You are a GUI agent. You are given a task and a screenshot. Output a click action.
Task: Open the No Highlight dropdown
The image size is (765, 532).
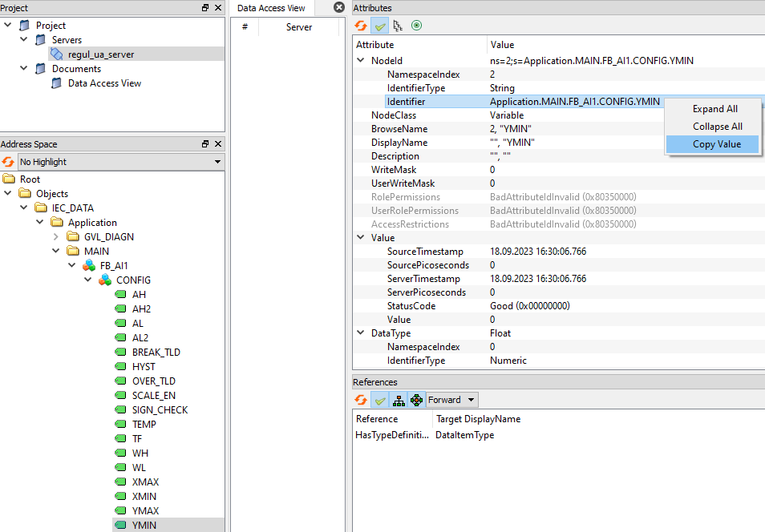(x=120, y=162)
